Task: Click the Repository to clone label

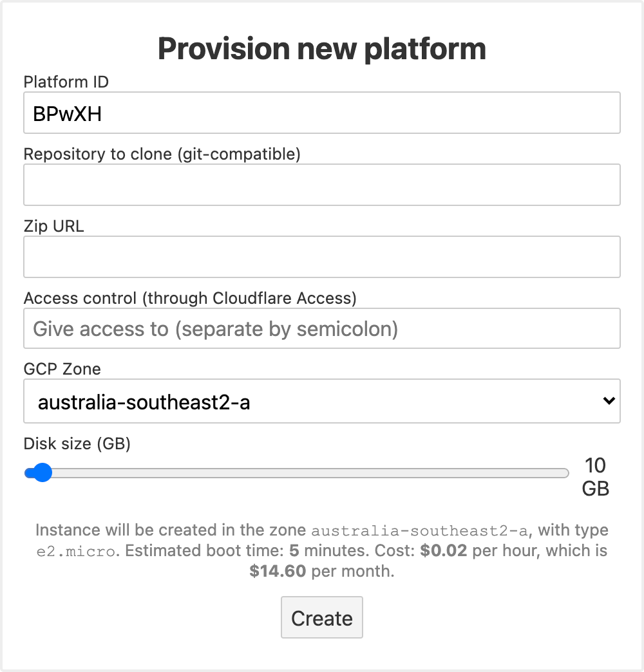Action: click(x=162, y=154)
